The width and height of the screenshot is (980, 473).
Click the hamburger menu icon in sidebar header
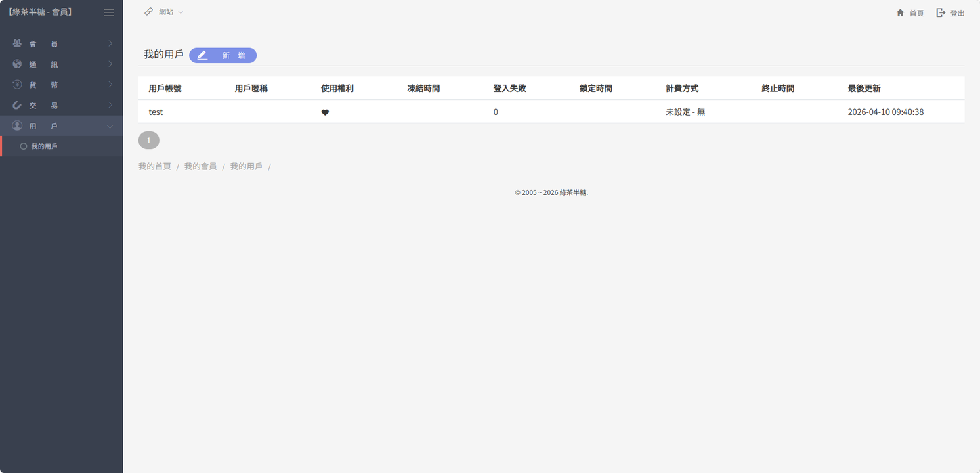[x=109, y=12]
